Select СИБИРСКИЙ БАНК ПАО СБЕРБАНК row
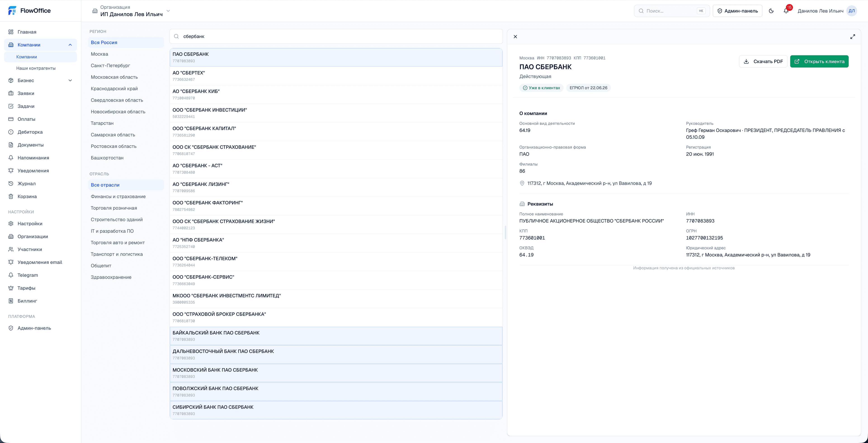The image size is (868, 443). coord(336,410)
